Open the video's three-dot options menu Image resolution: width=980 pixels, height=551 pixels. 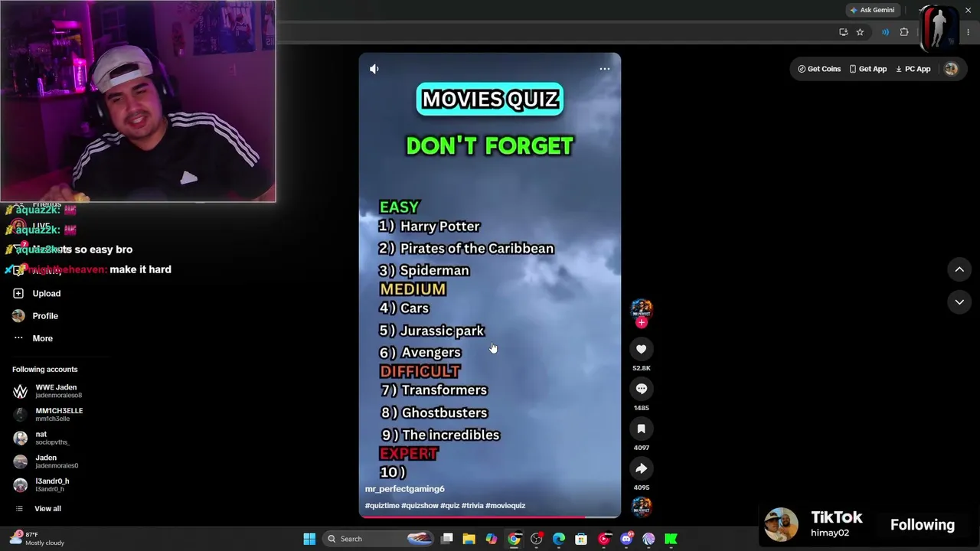point(605,69)
